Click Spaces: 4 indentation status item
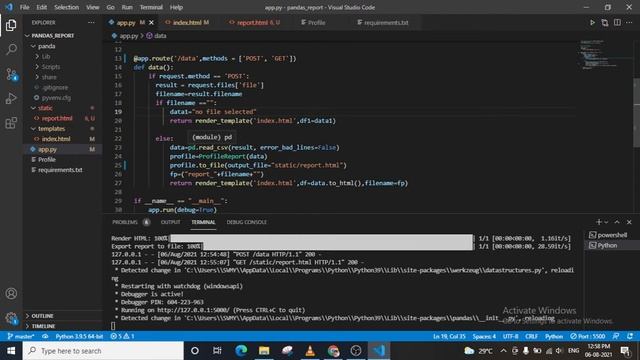 coord(484,336)
